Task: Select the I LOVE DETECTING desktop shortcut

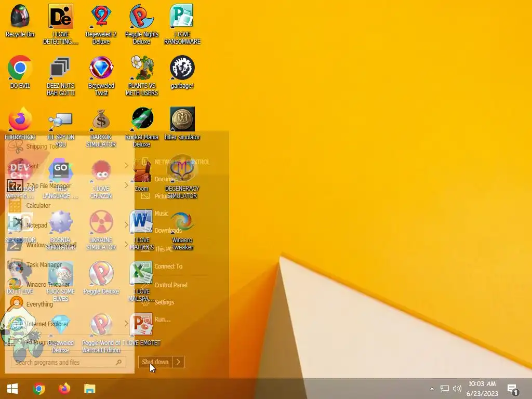Action: pos(60,24)
